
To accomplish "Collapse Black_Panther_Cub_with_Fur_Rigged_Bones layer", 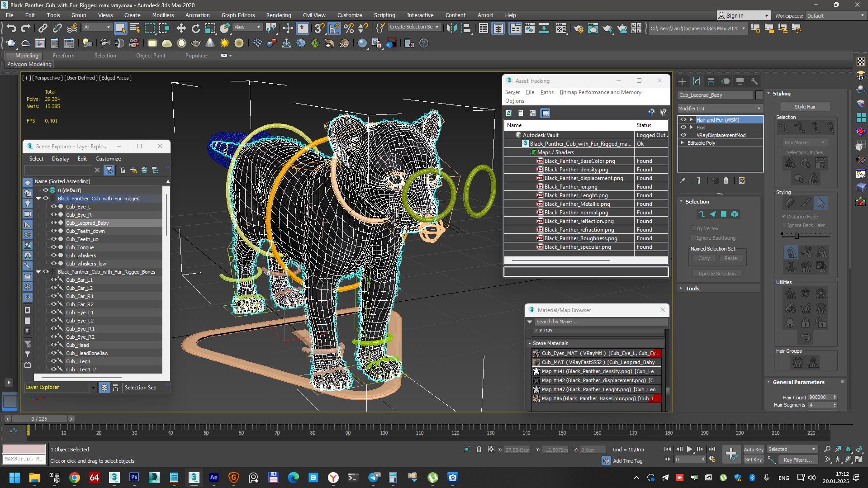I will [x=38, y=272].
